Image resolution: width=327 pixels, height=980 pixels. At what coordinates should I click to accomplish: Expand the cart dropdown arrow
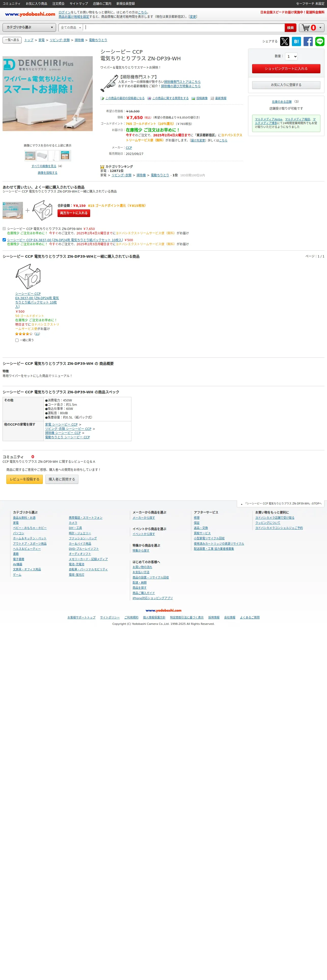(320, 28)
